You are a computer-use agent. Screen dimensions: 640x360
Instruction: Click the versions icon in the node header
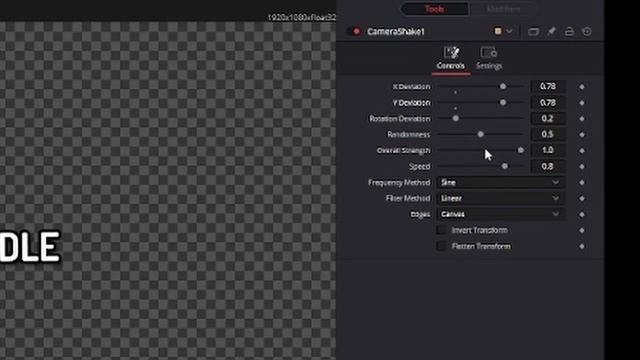(x=533, y=31)
